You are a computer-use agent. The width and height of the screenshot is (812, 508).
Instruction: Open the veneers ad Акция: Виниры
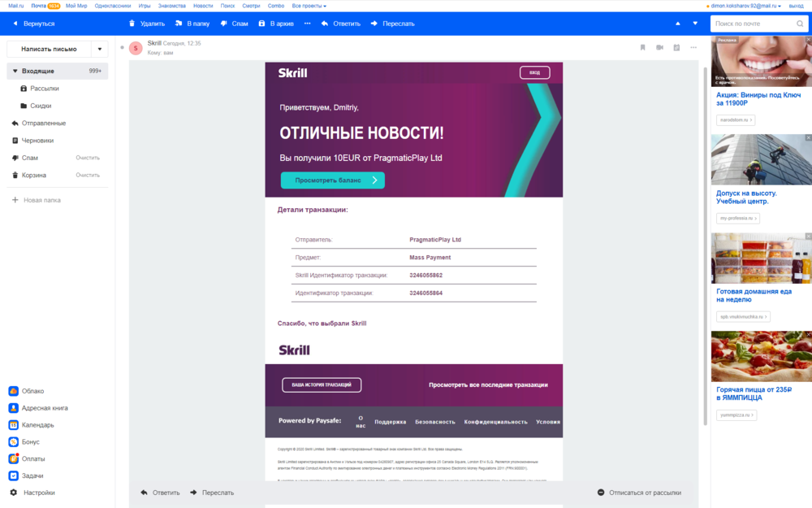coord(758,99)
